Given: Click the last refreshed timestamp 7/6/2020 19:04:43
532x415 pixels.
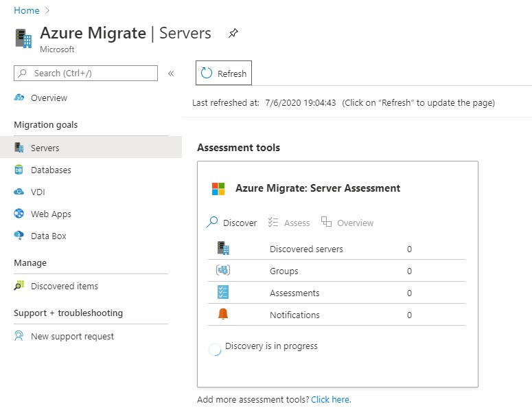Looking at the screenshot, I should [x=301, y=102].
